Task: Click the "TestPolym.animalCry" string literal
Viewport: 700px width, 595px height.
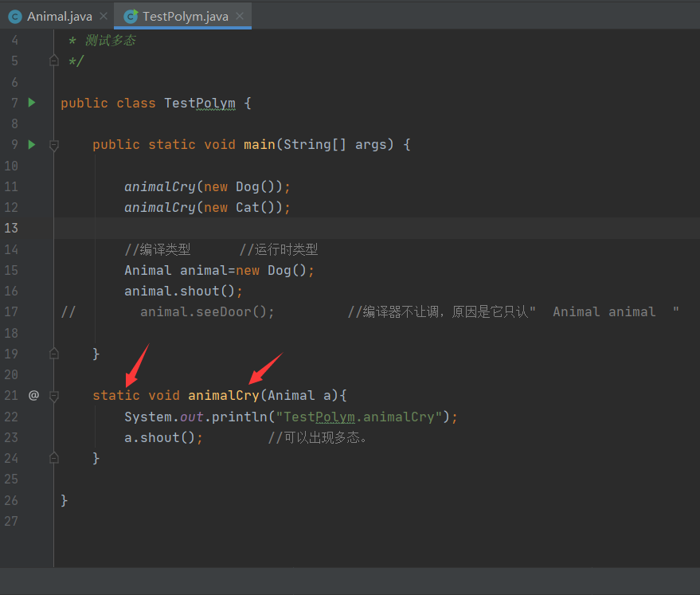Action: [359, 417]
